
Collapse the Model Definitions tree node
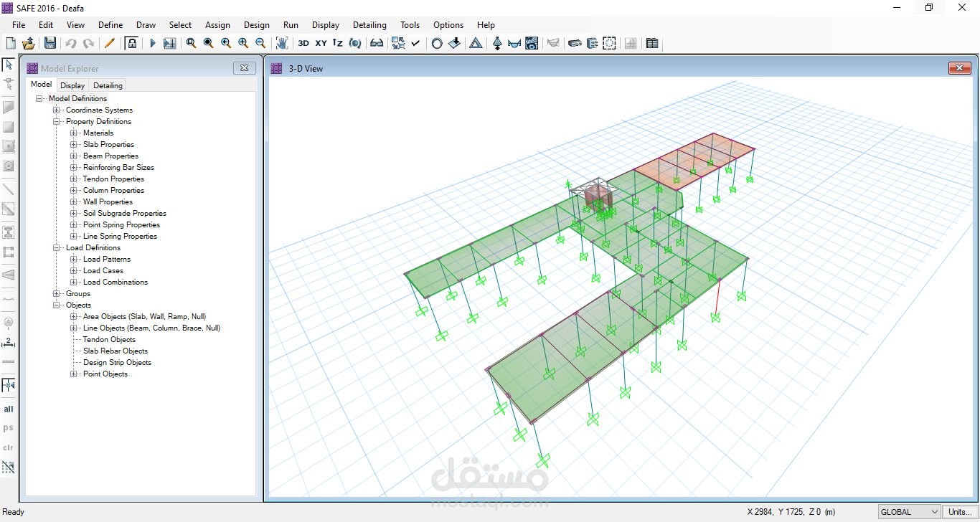click(x=39, y=98)
